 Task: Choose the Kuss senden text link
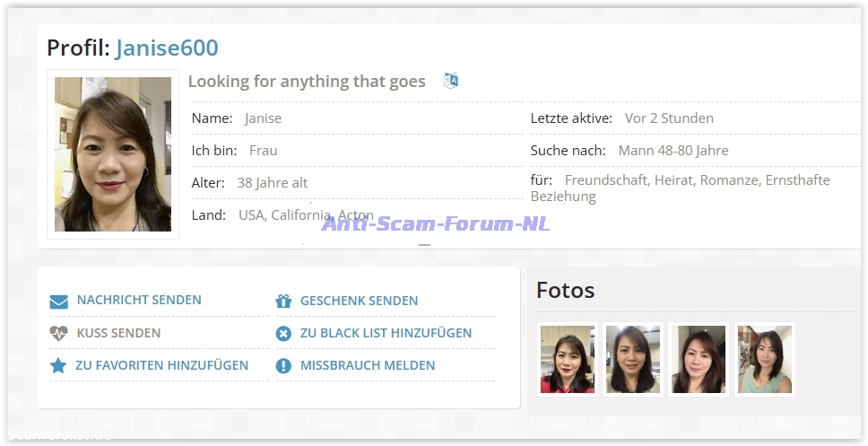click(118, 333)
